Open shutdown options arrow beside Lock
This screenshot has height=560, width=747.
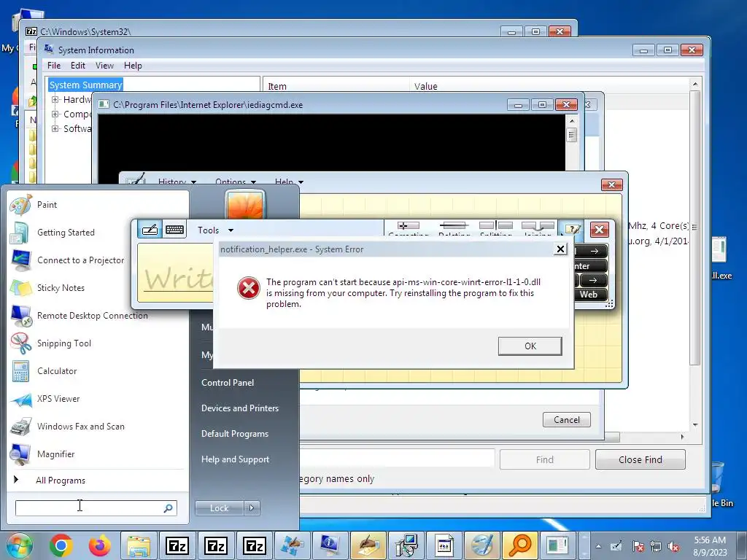point(252,508)
